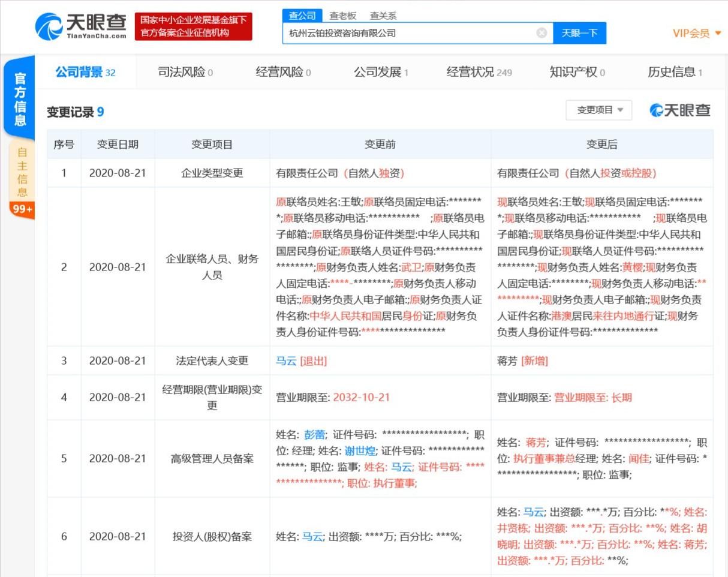Click the company name search field
The height and width of the screenshot is (577, 728).
408,33
